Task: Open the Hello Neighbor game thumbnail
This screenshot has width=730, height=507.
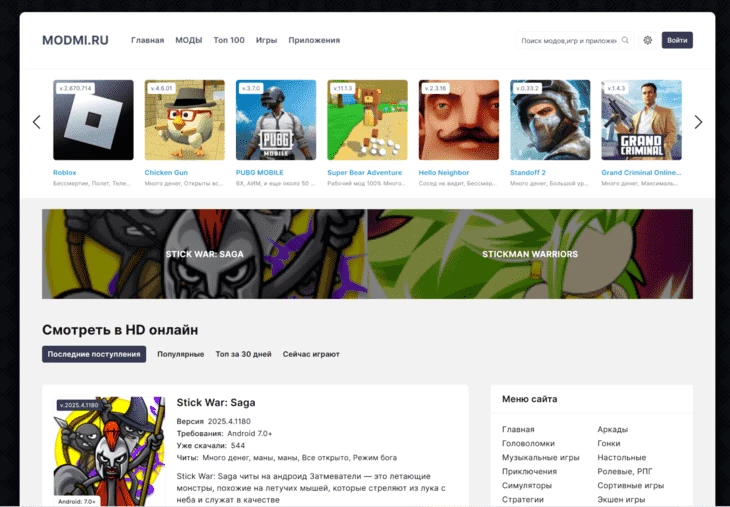Action: click(x=459, y=120)
